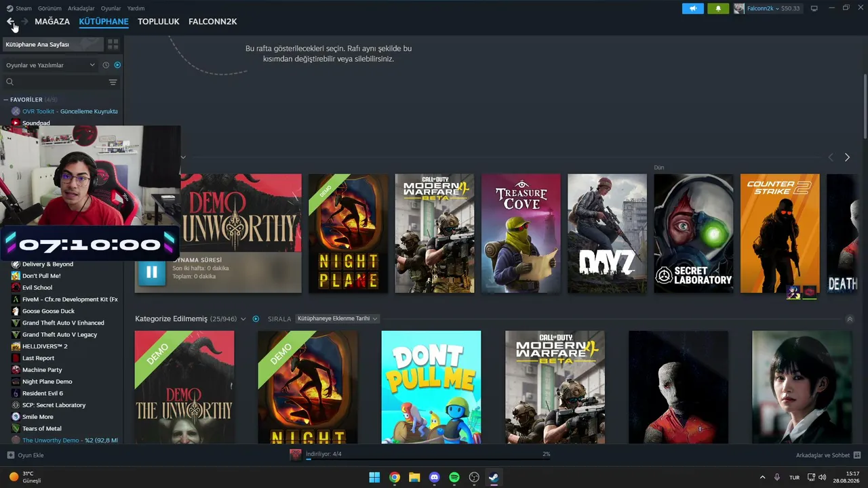This screenshot has width=868, height=488.
Task: Open the Yardım menu
Action: click(x=136, y=8)
